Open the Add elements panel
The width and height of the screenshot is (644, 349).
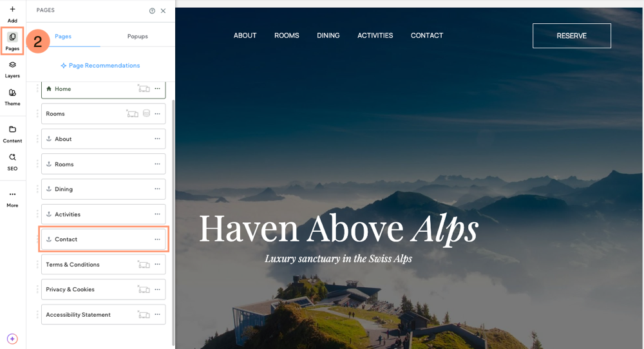12,14
